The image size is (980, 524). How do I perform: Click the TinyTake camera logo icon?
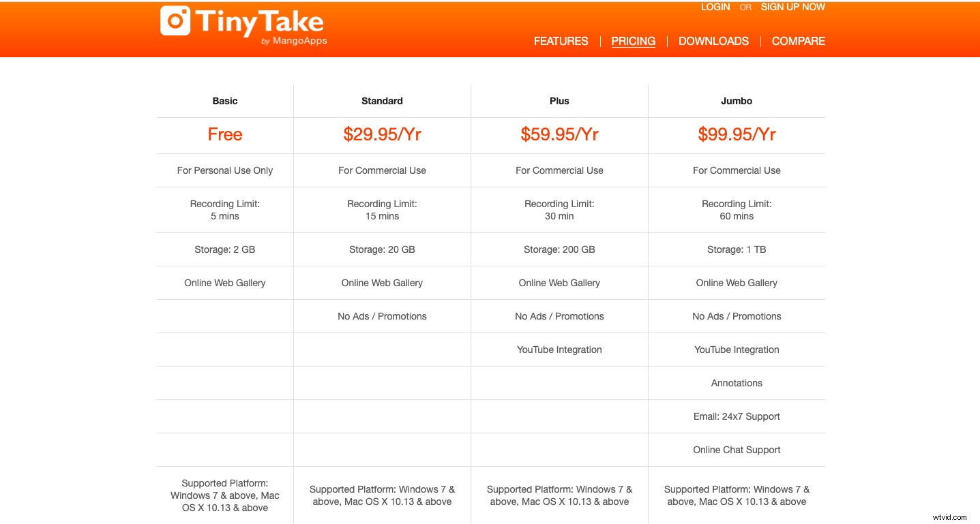(x=175, y=20)
